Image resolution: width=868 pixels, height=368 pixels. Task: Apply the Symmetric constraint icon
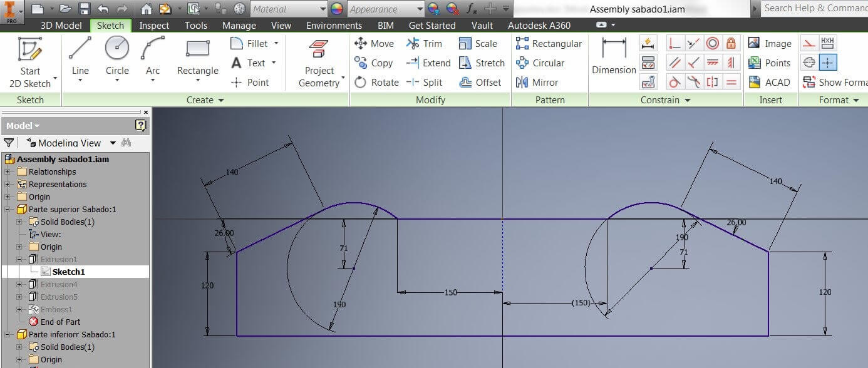click(712, 82)
